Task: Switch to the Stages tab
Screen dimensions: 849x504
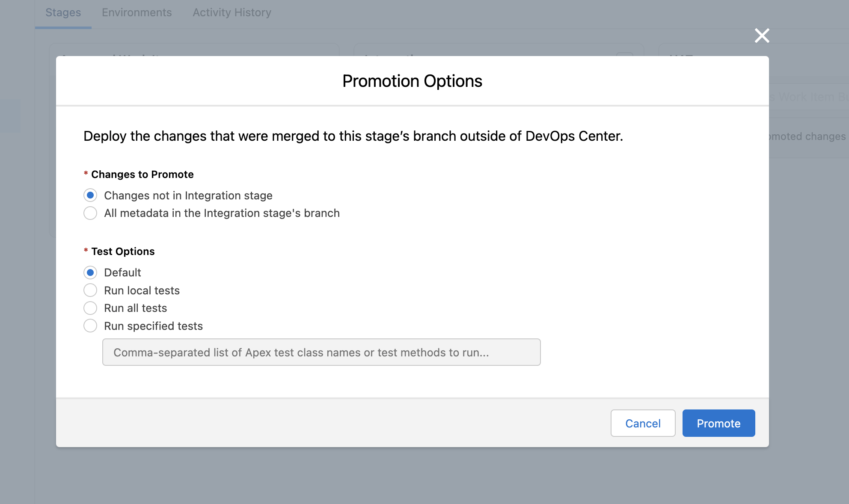Action: pos(63,13)
